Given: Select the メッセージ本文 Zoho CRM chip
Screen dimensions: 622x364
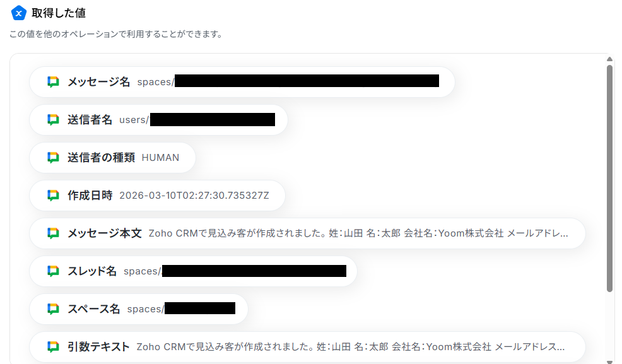Looking at the screenshot, I should tap(307, 233).
